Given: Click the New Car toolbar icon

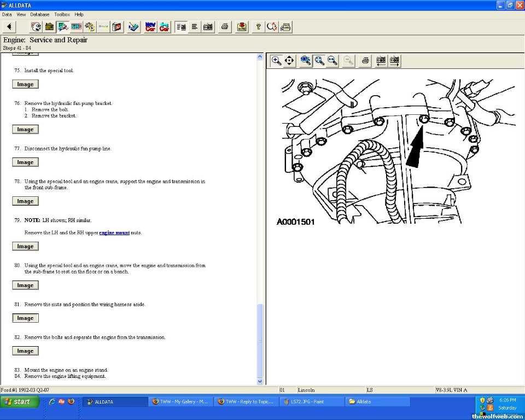Looking at the screenshot, I should click(x=150, y=27).
